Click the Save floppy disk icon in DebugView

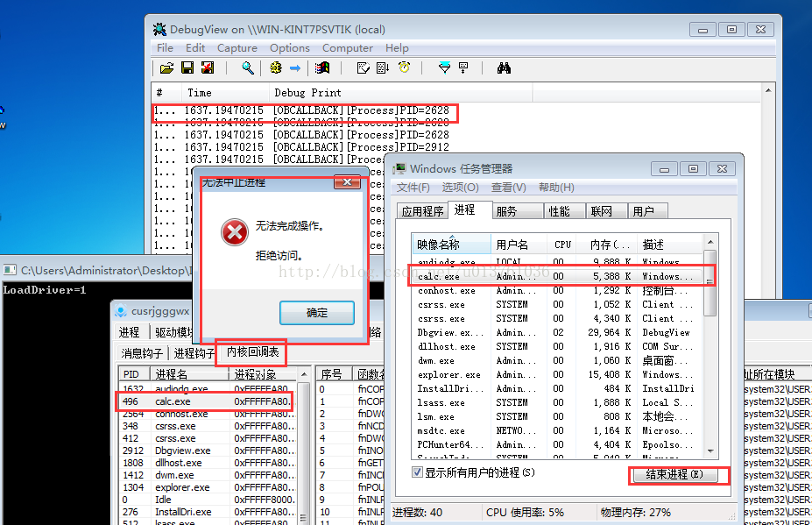click(187, 67)
